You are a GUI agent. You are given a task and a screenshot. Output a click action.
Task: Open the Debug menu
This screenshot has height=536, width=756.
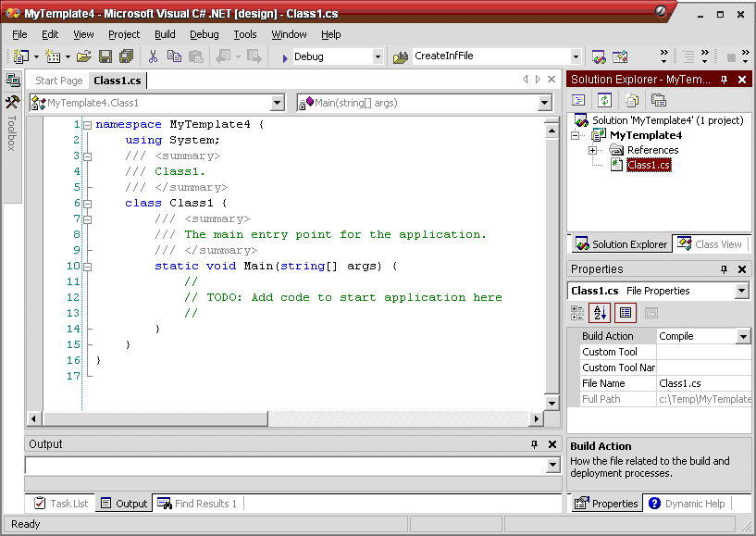(x=204, y=34)
